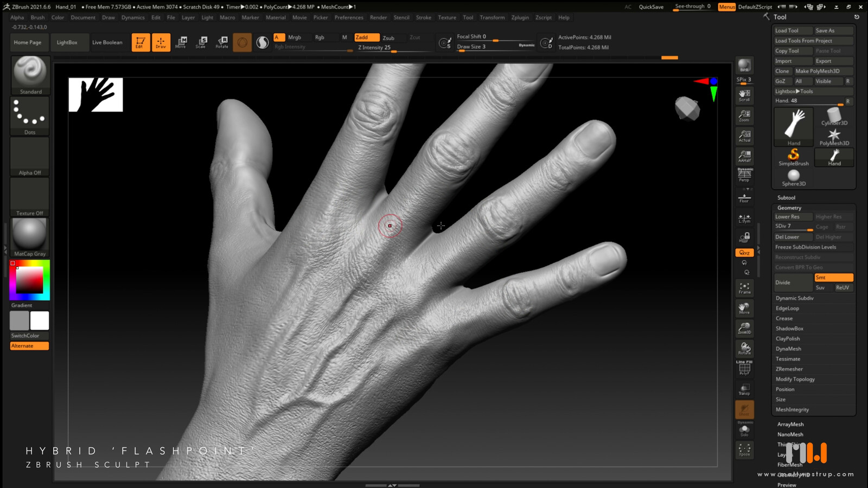Image resolution: width=868 pixels, height=488 pixels.
Task: Click the Scroll canvas icon
Action: [x=744, y=95]
